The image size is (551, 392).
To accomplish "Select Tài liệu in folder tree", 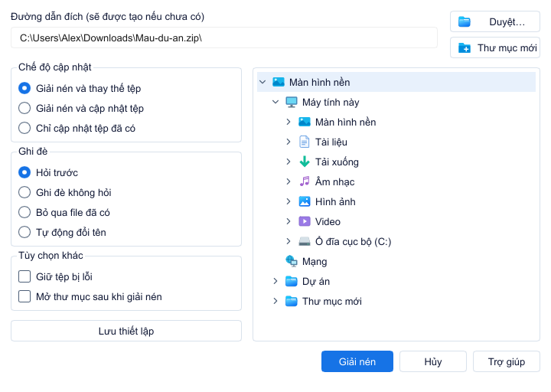I will coord(396,142).
